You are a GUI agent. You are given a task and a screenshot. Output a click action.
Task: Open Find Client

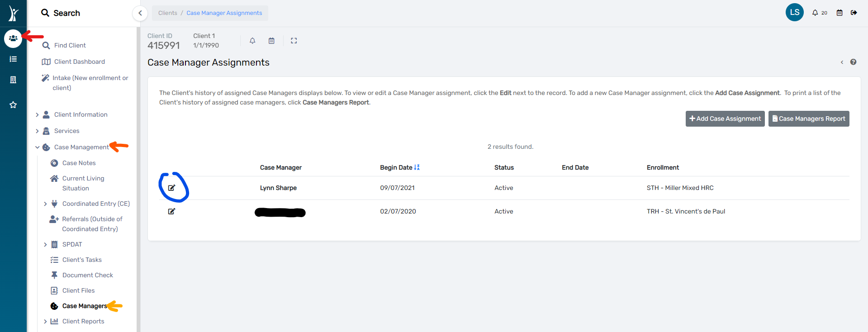pyautogui.click(x=70, y=45)
